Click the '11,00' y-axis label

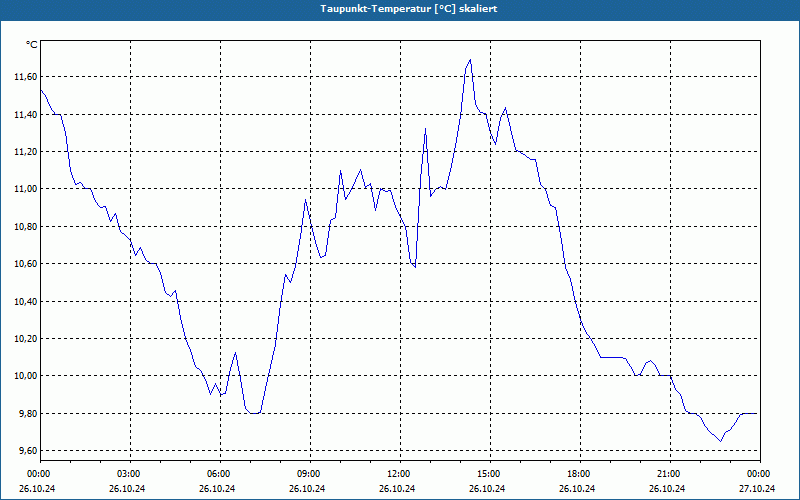point(25,189)
